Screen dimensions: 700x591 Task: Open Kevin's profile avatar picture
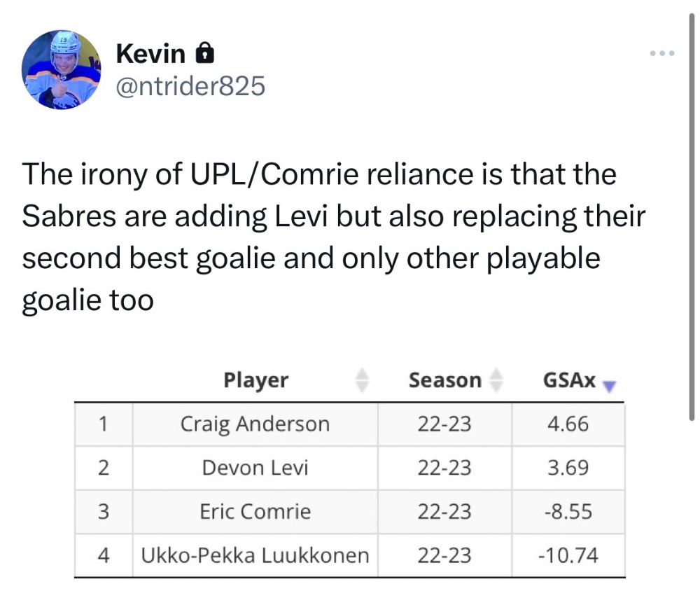(x=62, y=70)
